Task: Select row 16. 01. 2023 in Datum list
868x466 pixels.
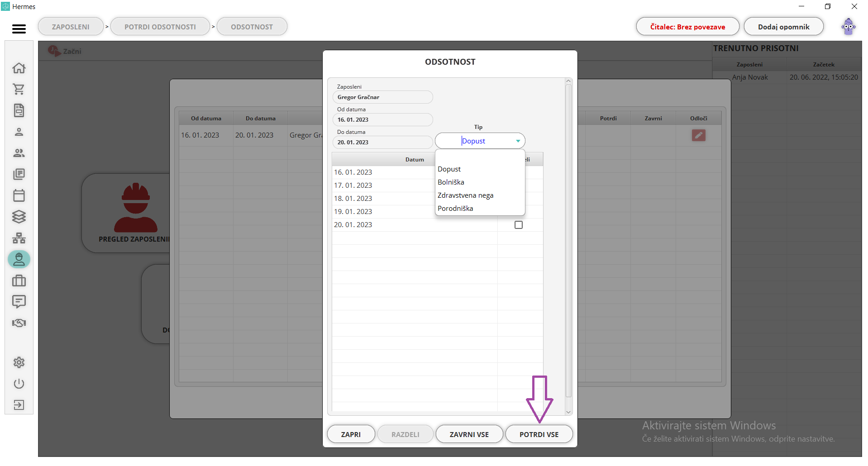Action: pos(384,172)
